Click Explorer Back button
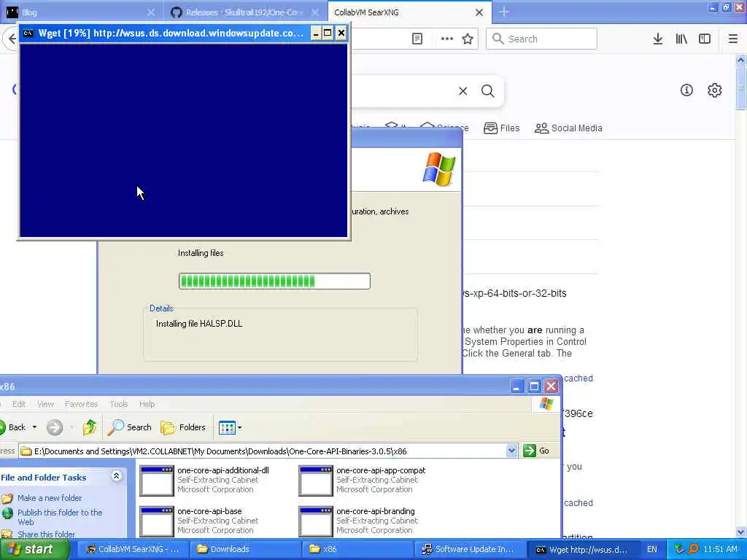 15,427
